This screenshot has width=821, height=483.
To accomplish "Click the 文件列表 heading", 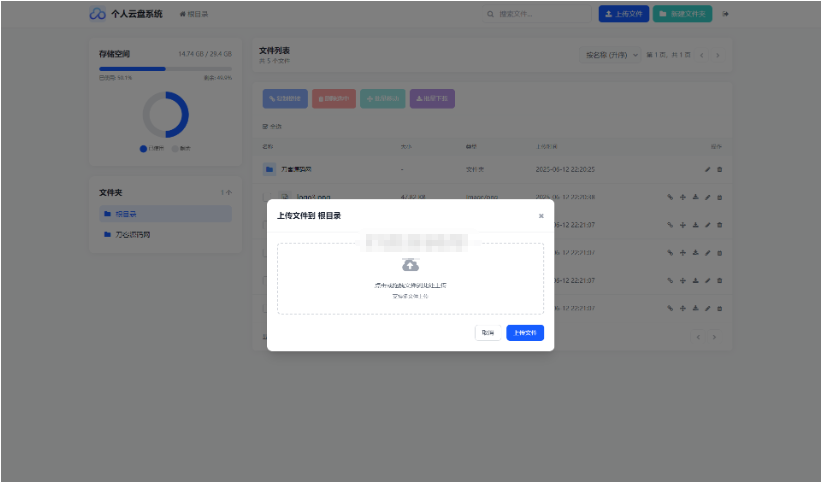I will coord(274,50).
